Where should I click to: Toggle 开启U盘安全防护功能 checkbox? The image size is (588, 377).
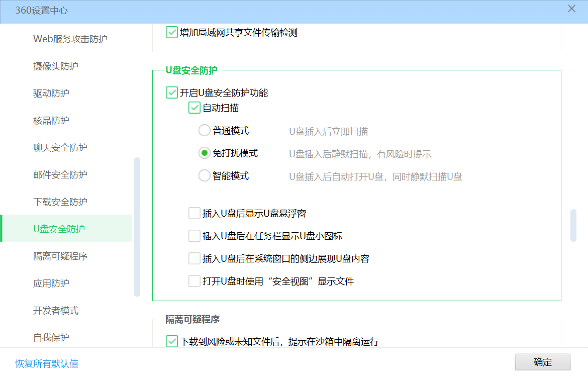[x=172, y=92]
